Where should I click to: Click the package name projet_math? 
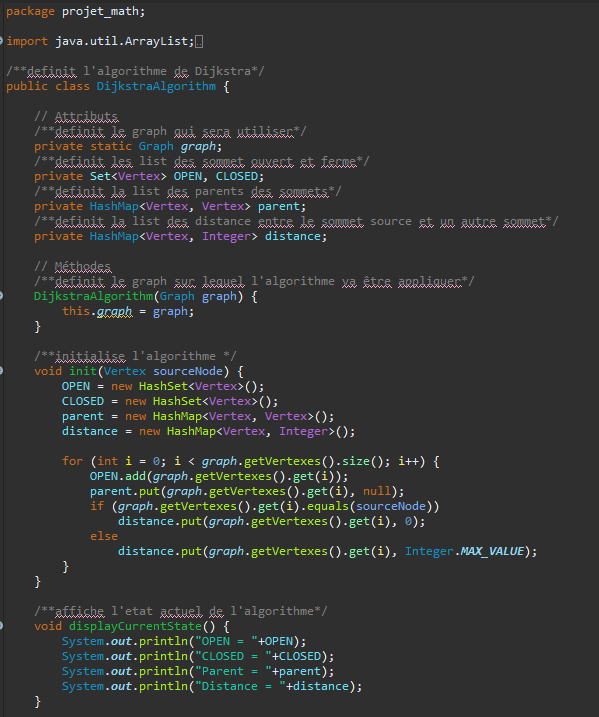100,11
